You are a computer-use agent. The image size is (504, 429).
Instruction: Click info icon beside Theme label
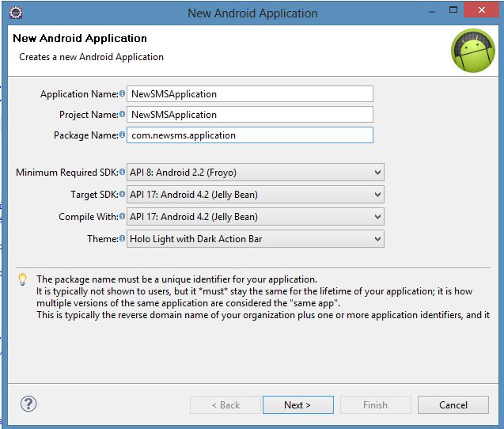(x=123, y=239)
